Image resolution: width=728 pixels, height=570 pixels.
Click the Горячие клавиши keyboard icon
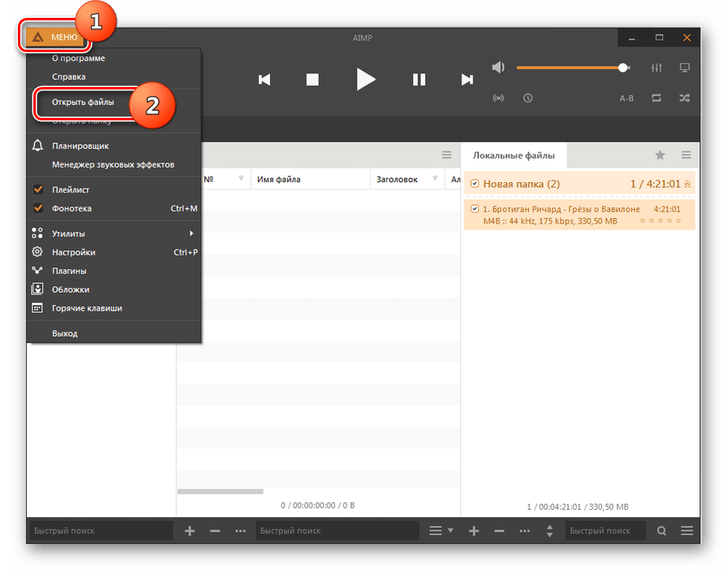click(x=37, y=307)
